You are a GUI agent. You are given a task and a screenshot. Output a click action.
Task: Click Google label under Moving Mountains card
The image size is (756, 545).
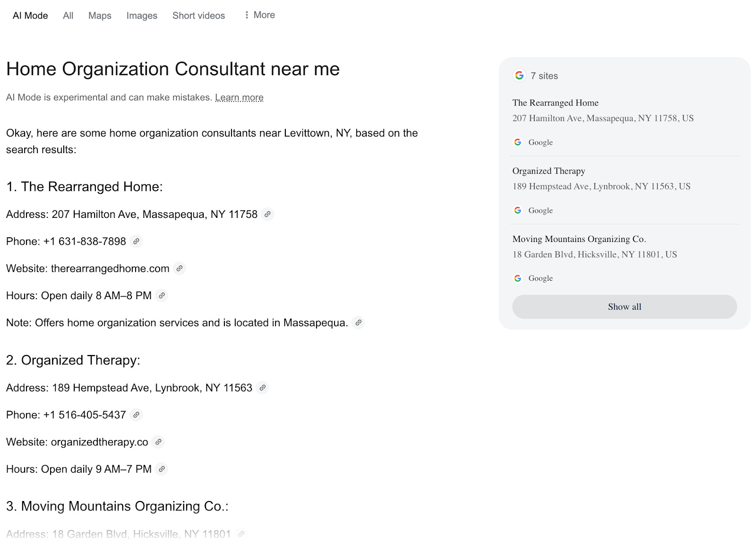point(541,278)
